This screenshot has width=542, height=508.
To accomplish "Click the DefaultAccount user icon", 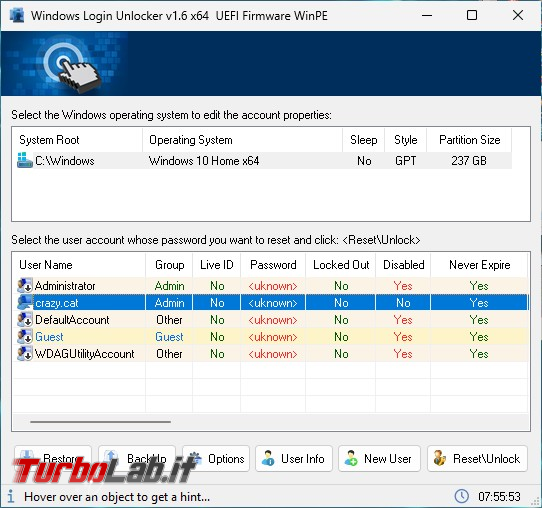I will pos(25,320).
